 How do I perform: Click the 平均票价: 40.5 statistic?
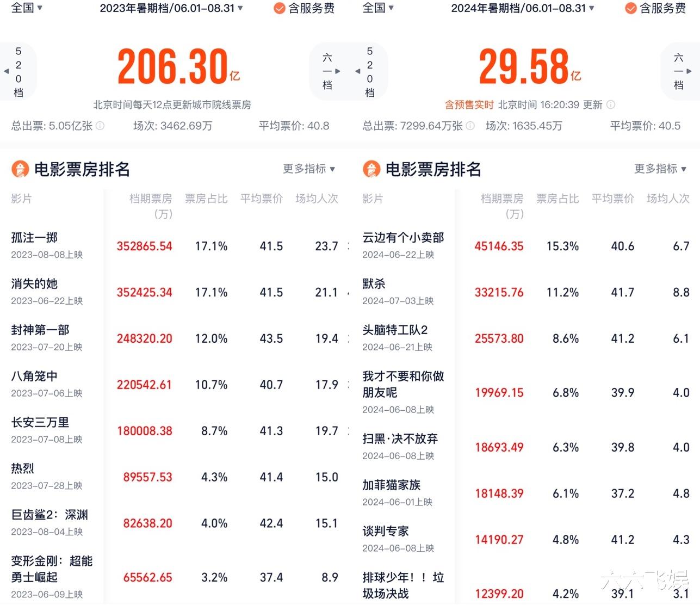(645, 126)
